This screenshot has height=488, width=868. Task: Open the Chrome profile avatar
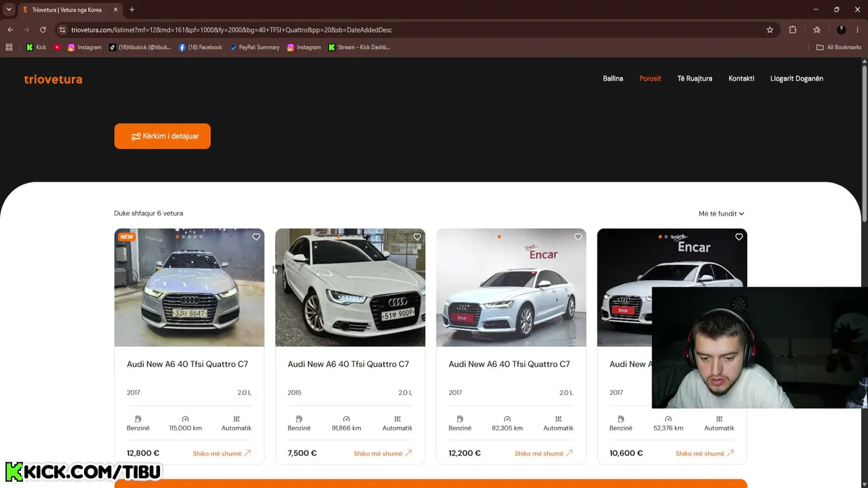(x=842, y=30)
